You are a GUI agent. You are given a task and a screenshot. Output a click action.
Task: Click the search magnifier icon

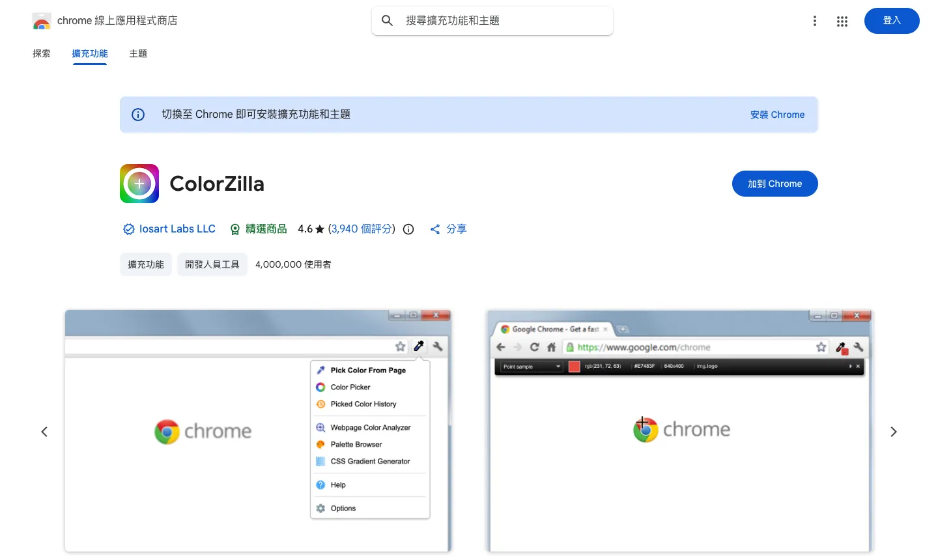[x=387, y=21]
